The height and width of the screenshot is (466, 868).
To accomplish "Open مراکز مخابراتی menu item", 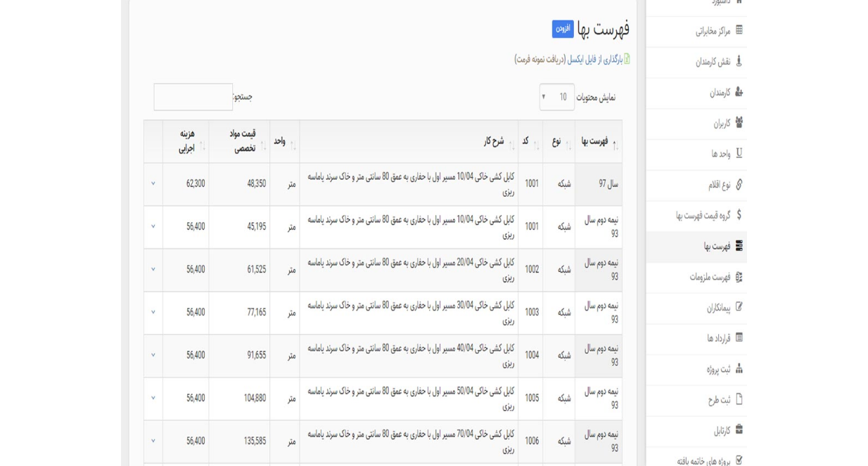I will point(696,31).
